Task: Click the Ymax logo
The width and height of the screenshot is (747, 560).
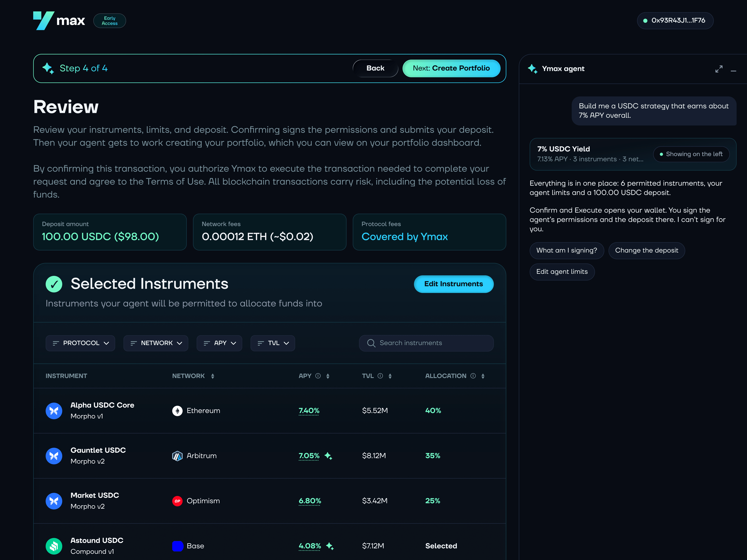Action: (59, 21)
